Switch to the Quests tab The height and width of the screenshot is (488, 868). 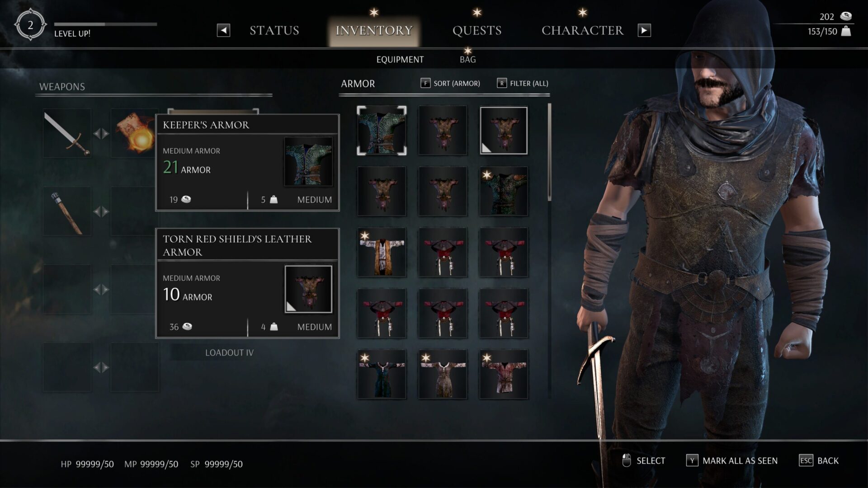[477, 30]
